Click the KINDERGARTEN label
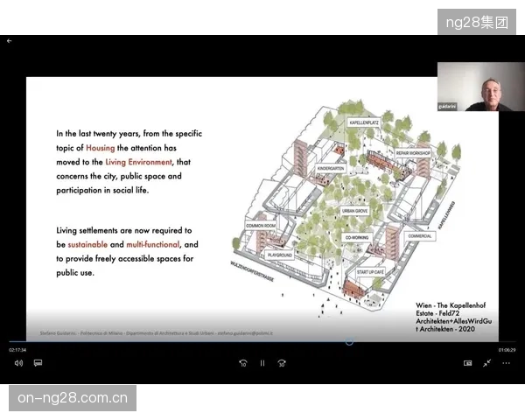This screenshot has width=525, height=420. (x=331, y=169)
